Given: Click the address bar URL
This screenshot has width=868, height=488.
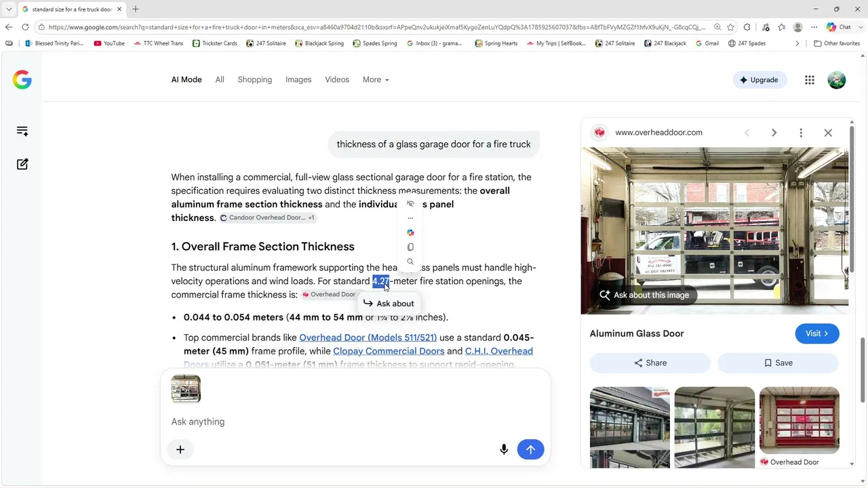Looking at the screenshot, I should [x=377, y=27].
